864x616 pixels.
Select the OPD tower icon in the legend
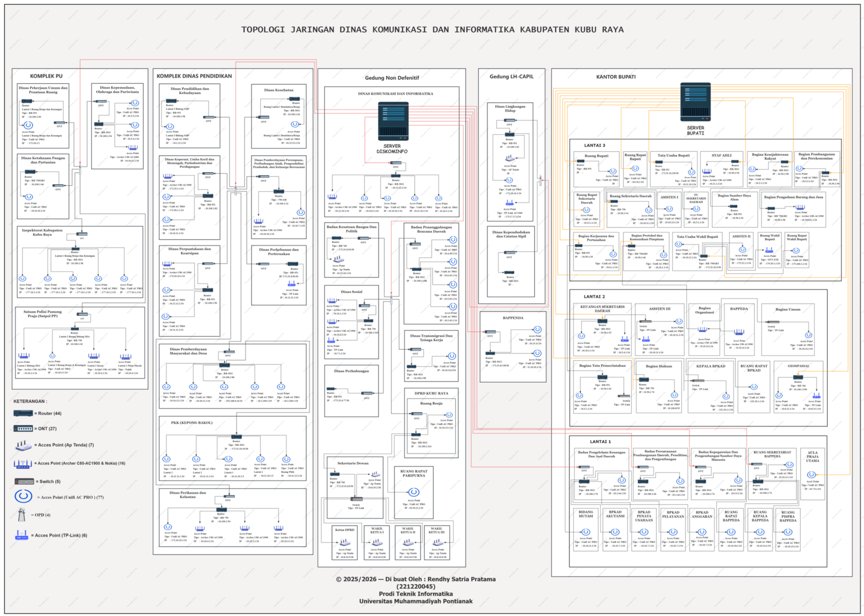22,515
